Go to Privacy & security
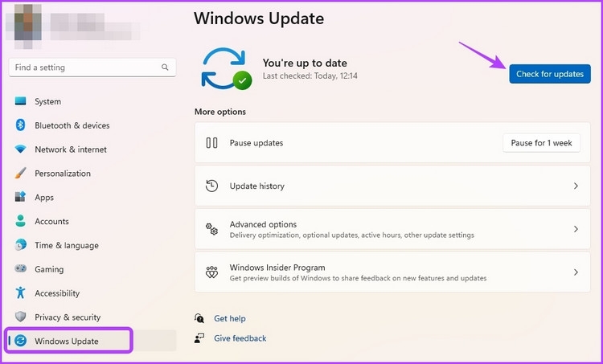This screenshot has width=603, height=364. click(x=92, y=317)
